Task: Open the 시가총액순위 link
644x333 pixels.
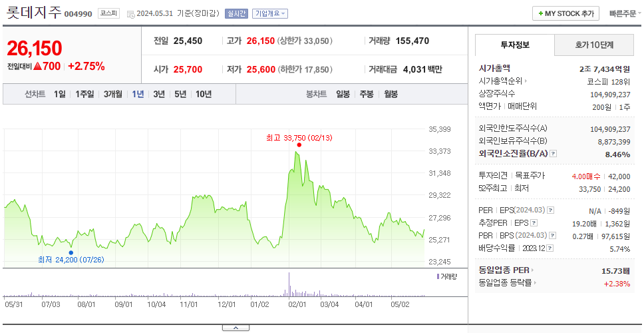Action: tap(501, 81)
